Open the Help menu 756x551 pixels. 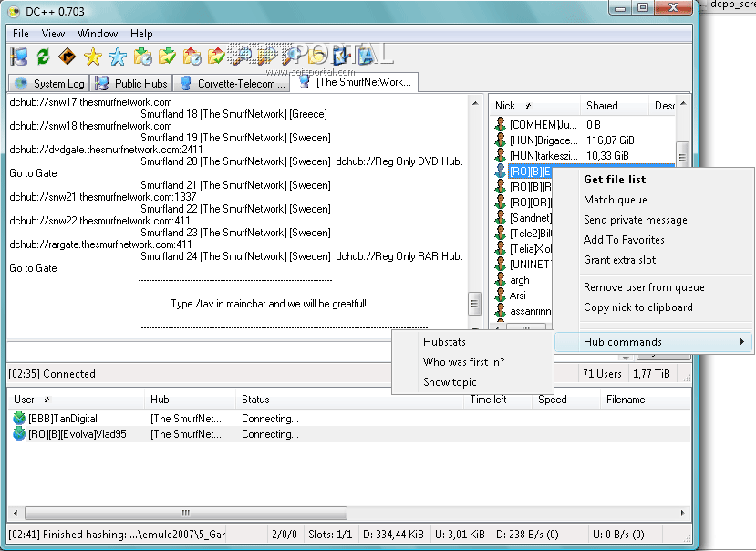tap(141, 33)
